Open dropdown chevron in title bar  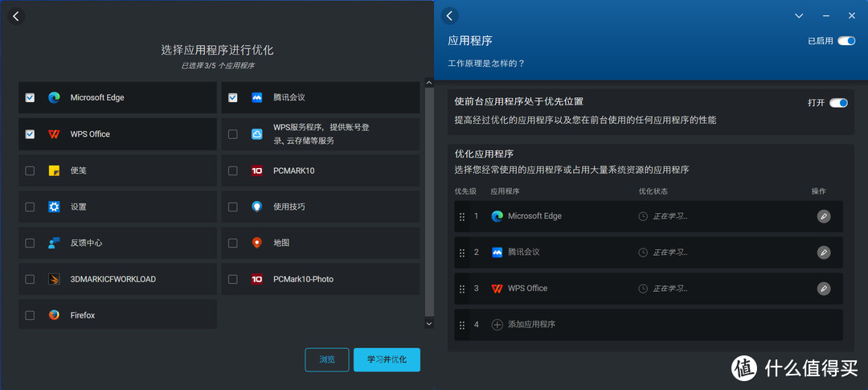tap(799, 16)
